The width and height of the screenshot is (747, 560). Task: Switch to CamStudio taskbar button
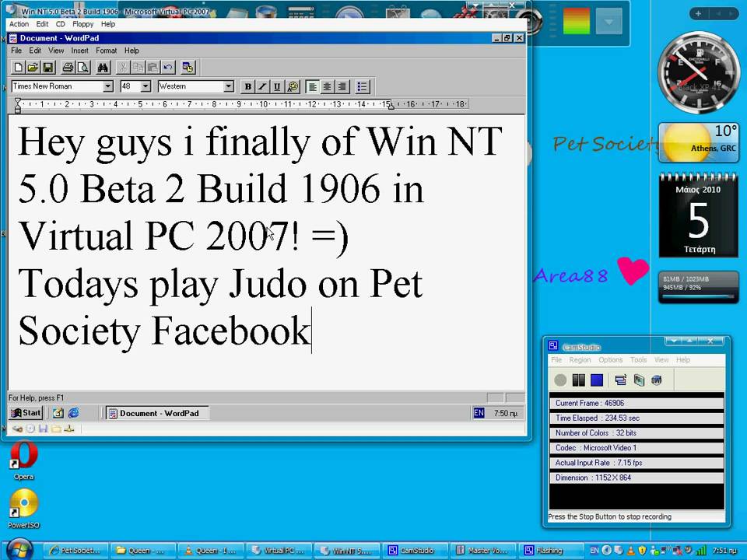415,551
